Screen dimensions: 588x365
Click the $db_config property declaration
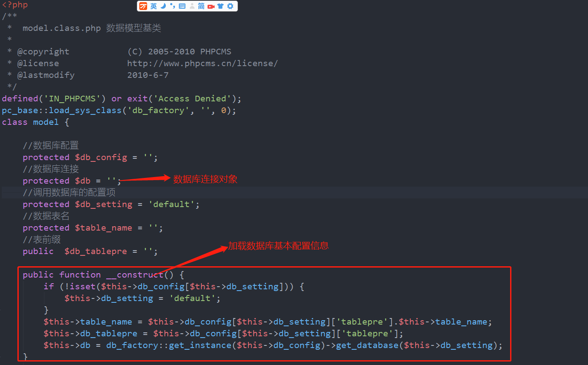coord(90,157)
